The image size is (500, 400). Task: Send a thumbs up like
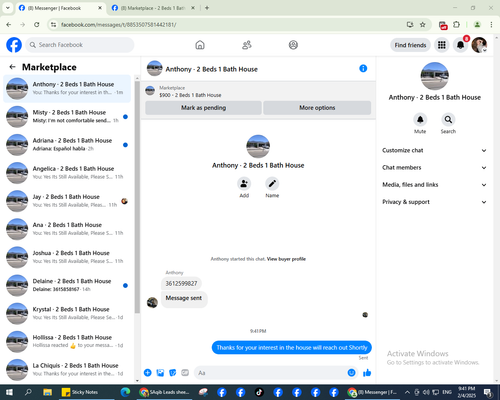(x=367, y=373)
